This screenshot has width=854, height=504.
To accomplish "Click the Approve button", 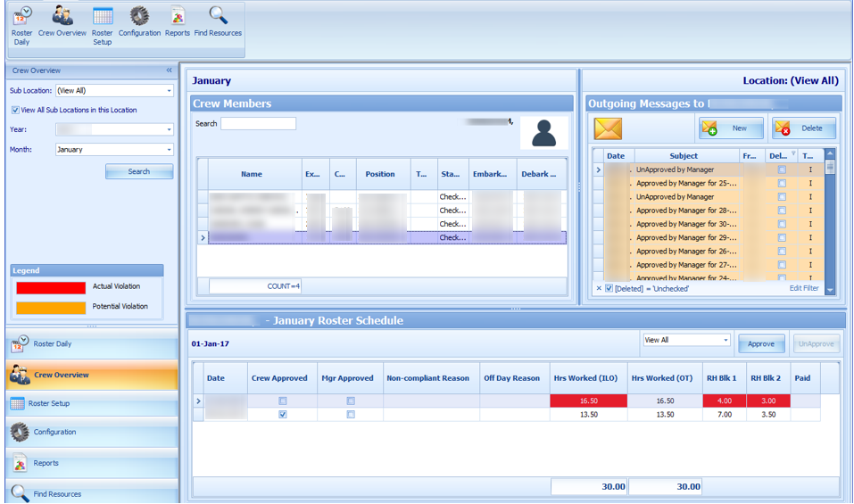I will (761, 343).
